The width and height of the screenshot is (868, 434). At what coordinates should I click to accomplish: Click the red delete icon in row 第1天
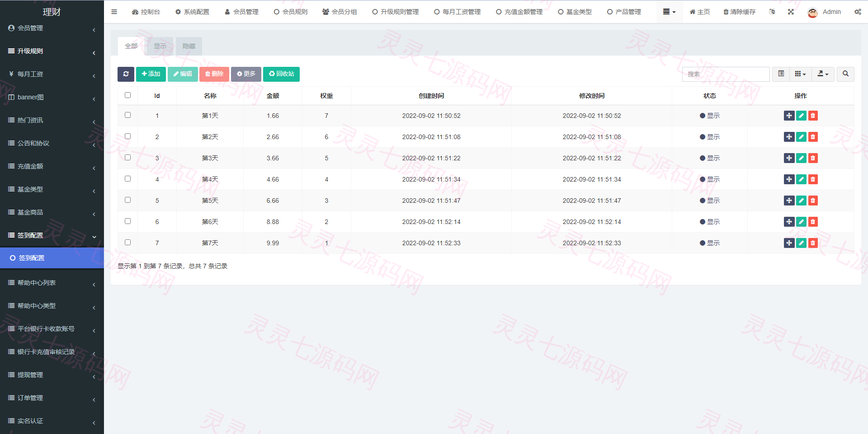pyautogui.click(x=813, y=116)
